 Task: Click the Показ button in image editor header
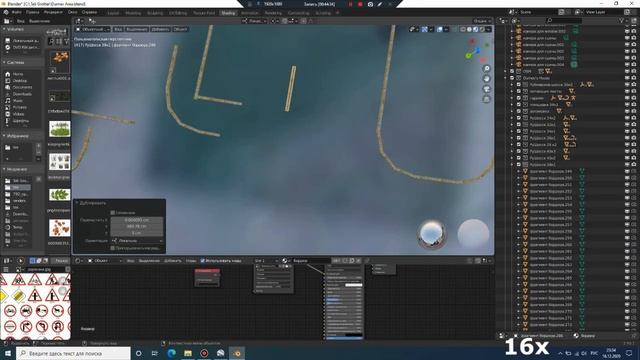point(62,260)
